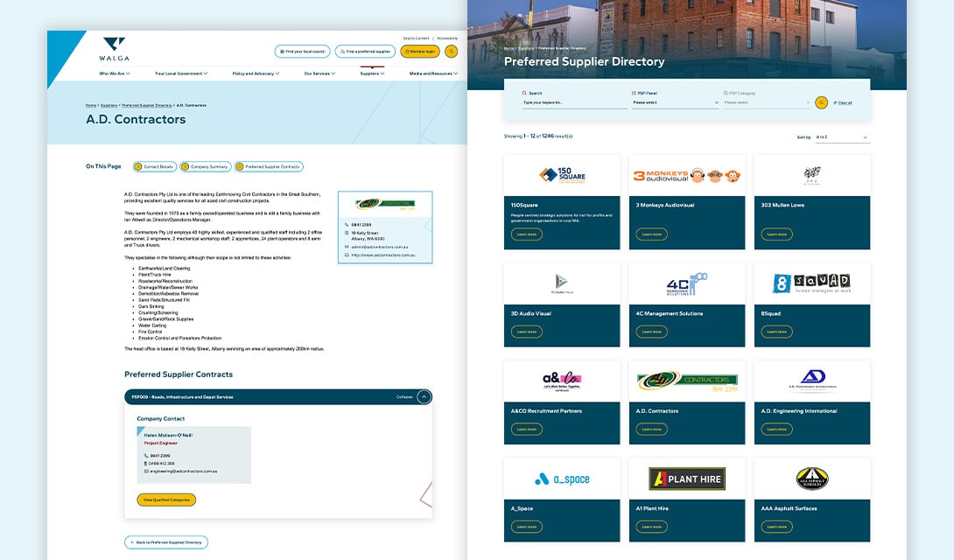The image size is (954, 560).
Task: Open the PSP Category dropdown
Action: pyautogui.click(x=767, y=102)
